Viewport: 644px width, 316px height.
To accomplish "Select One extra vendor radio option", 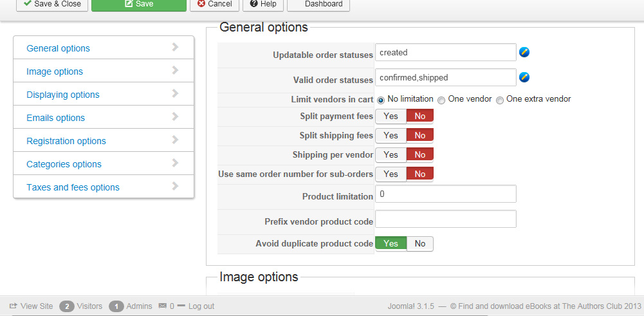I will [500, 100].
